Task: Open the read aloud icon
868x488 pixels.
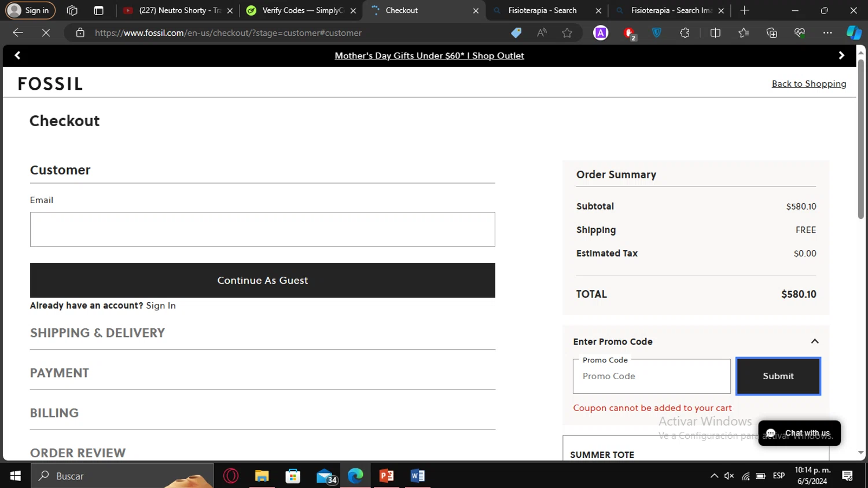Action: pyautogui.click(x=542, y=33)
